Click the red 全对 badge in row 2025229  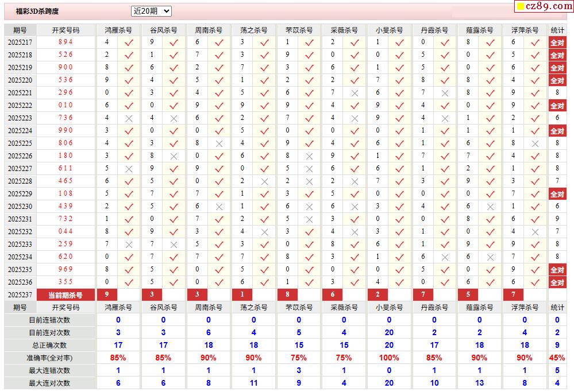pos(557,194)
